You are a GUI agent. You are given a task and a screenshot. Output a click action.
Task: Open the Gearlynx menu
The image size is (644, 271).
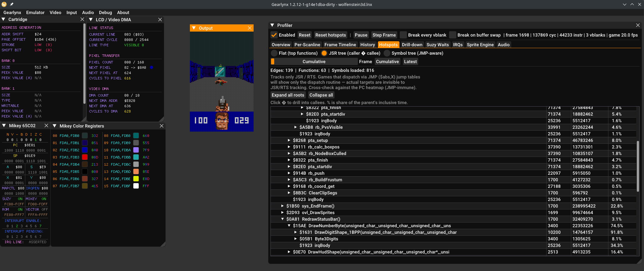click(x=12, y=13)
